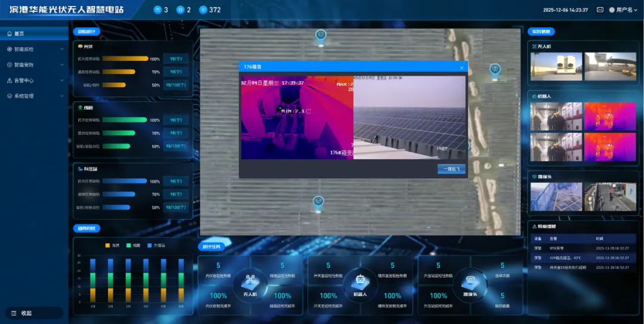The height and width of the screenshot is (324, 644).
Task: Click the icon beside 摄像头 realtime heading
Action: (534, 177)
